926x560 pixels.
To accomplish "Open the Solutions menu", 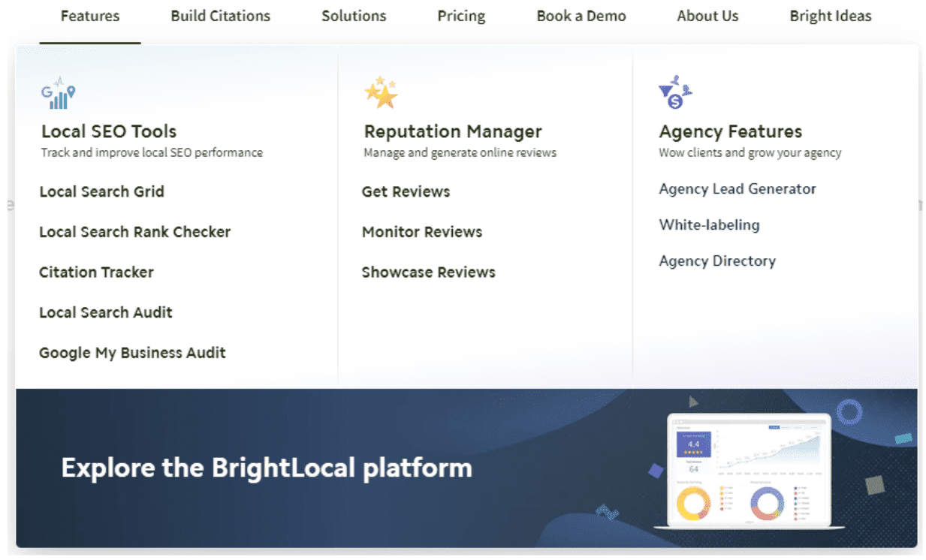I will 354,16.
